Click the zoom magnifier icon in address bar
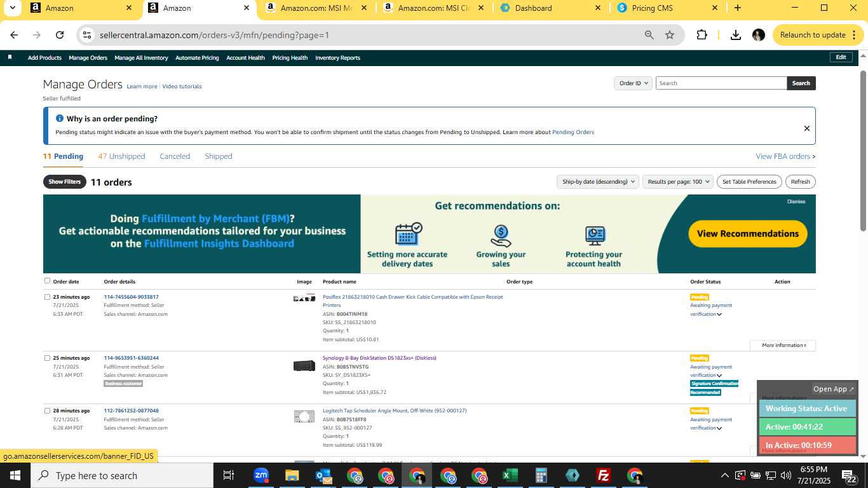The image size is (868, 488). pos(649,35)
